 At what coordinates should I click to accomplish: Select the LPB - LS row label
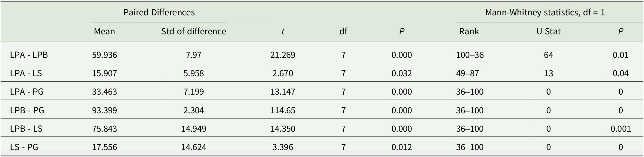pyautogui.click(x=26, y=129)
